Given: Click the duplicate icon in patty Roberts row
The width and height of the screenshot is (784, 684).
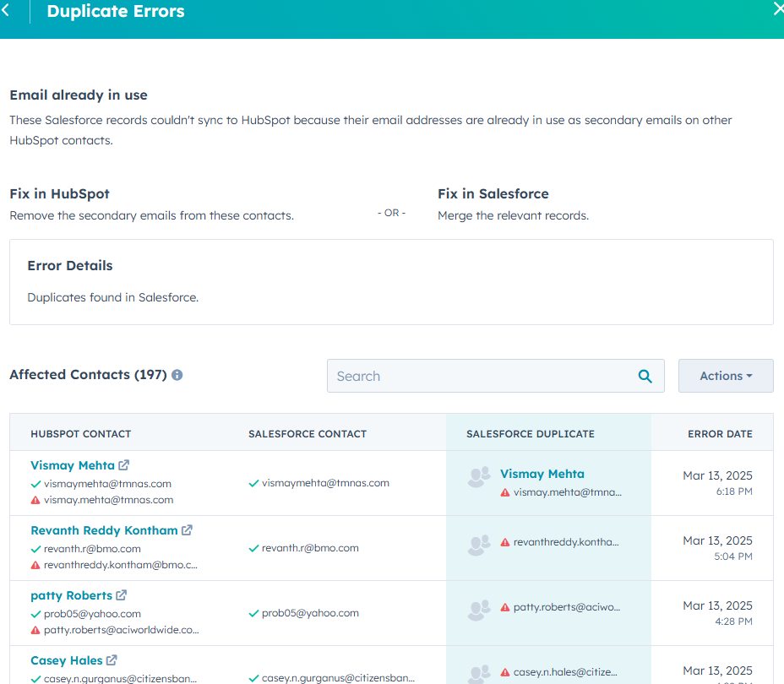Looking at the screenshot, I should coord(479,610).
